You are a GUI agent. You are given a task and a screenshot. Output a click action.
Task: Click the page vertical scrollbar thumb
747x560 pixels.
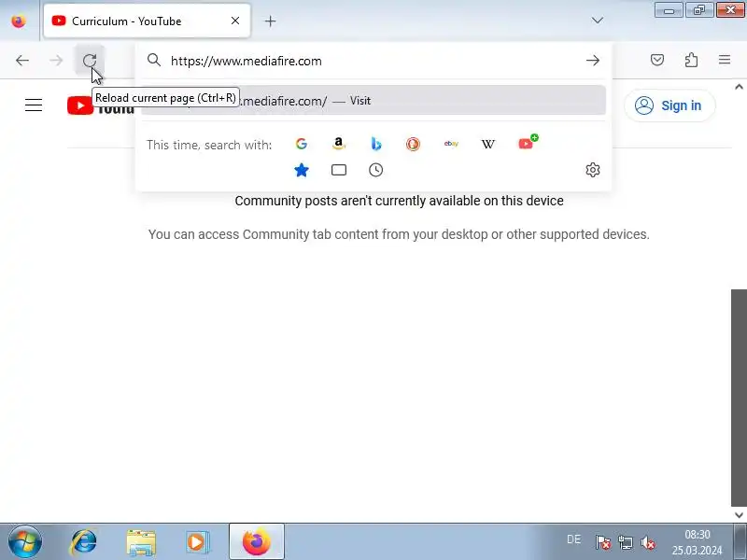point(739,398)
